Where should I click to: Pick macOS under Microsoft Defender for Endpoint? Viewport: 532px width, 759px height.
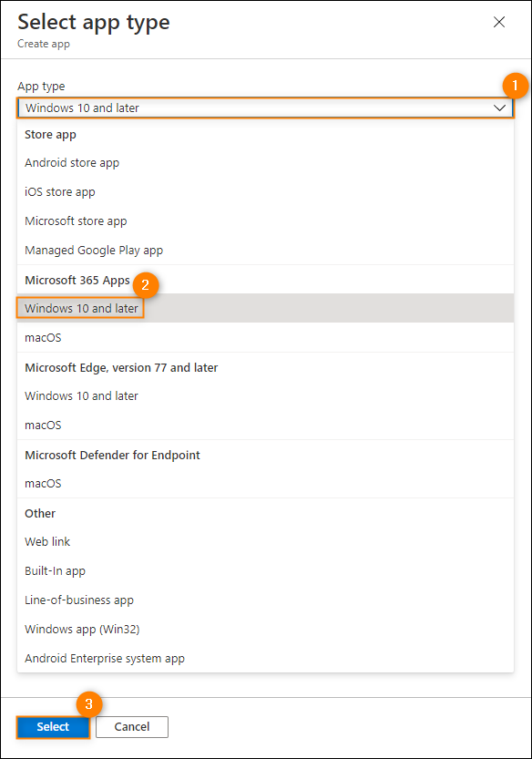click(x=265, y=483)
